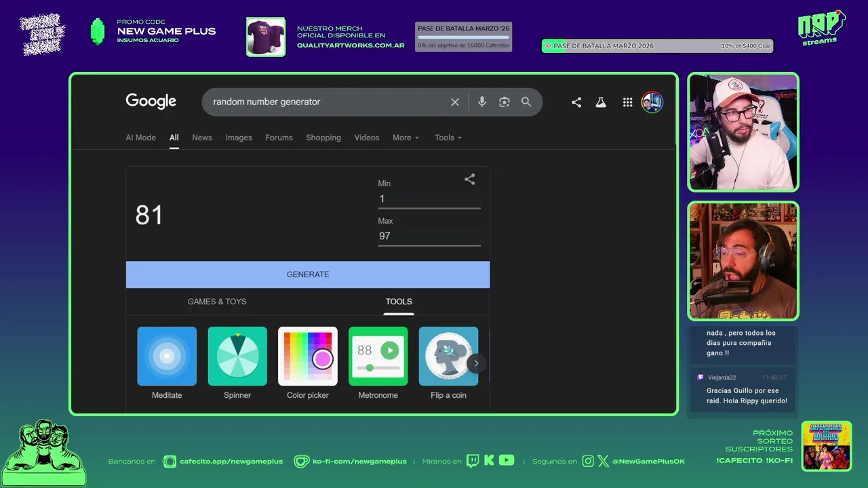Clear the search box with the X icon

[455, 102]
